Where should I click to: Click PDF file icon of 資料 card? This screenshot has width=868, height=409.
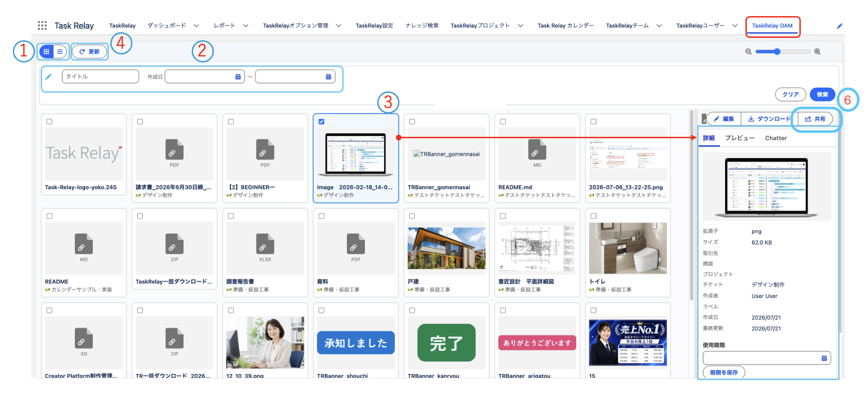click(x=356, y=244)
